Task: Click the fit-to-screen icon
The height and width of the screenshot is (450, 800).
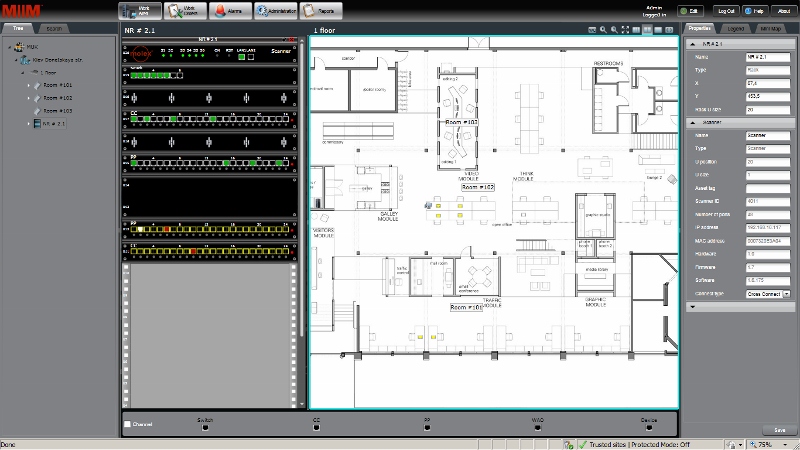Action: (x=626, y=30)
